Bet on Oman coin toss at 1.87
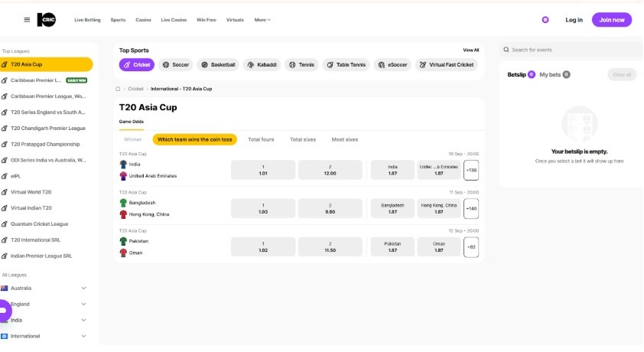Screen dimensions: 644x352 coord(439,247)
